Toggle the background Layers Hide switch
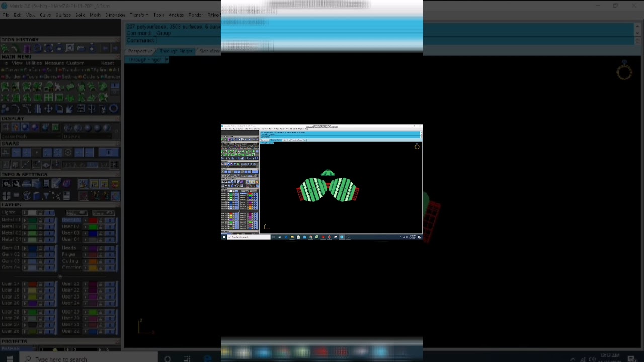Screen dimensions: 644x362 click(76, 212)
